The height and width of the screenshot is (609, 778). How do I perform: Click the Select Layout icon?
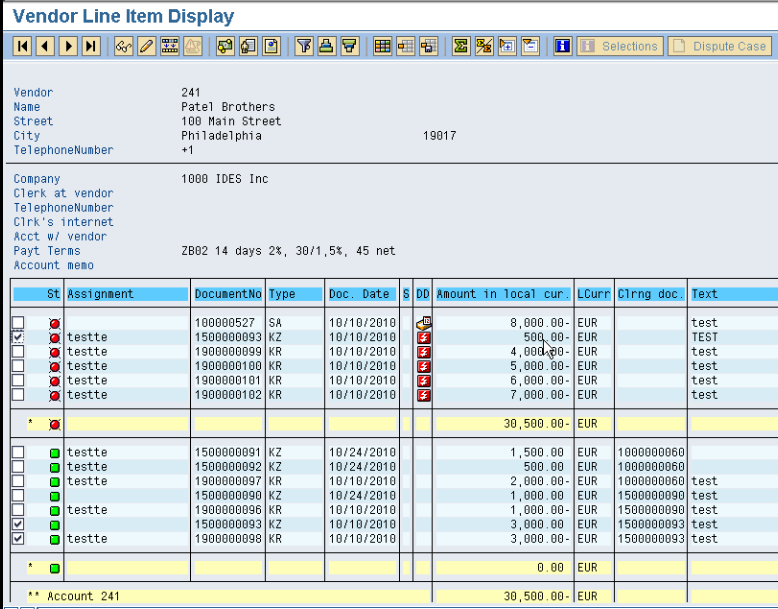click(x=405, y=46)
